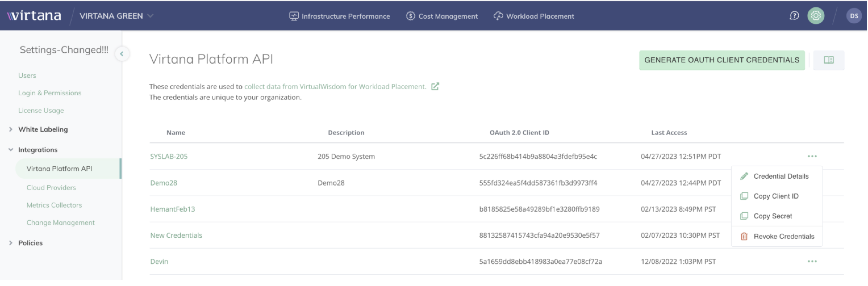
Task: Open the documentation book icon button
Action: [828, 60]
